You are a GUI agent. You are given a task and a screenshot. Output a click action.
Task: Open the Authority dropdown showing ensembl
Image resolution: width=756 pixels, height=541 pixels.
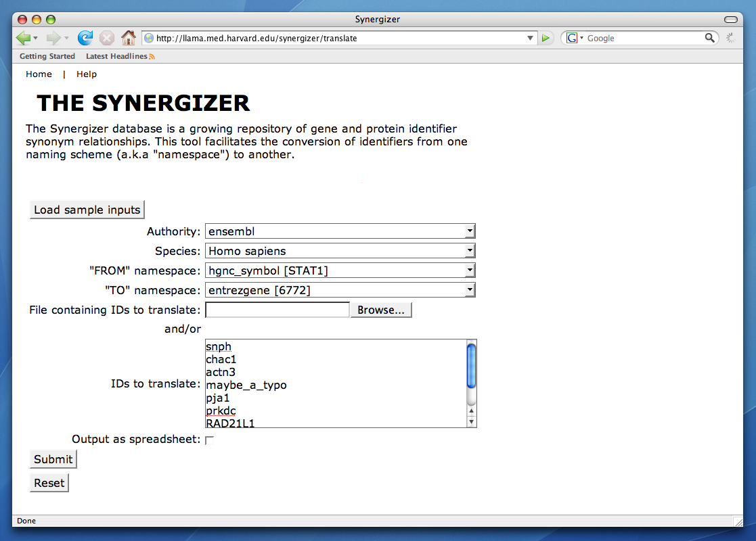click(x=340, y=231)
